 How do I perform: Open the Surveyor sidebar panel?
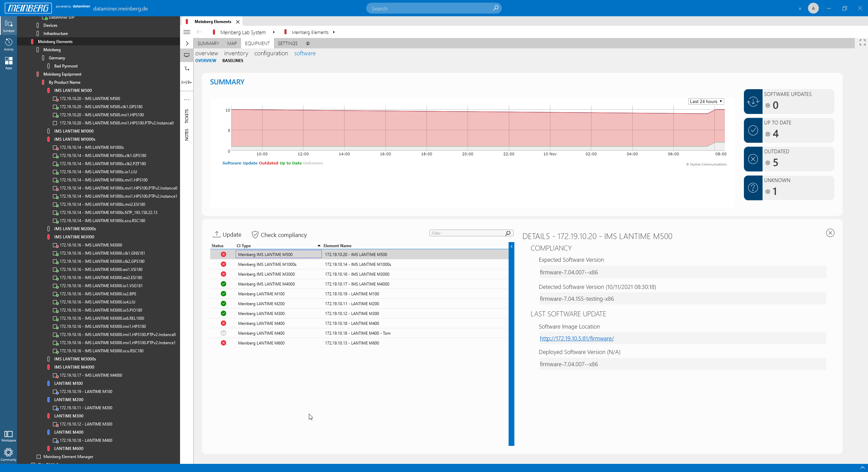click(x=8, y=26)
